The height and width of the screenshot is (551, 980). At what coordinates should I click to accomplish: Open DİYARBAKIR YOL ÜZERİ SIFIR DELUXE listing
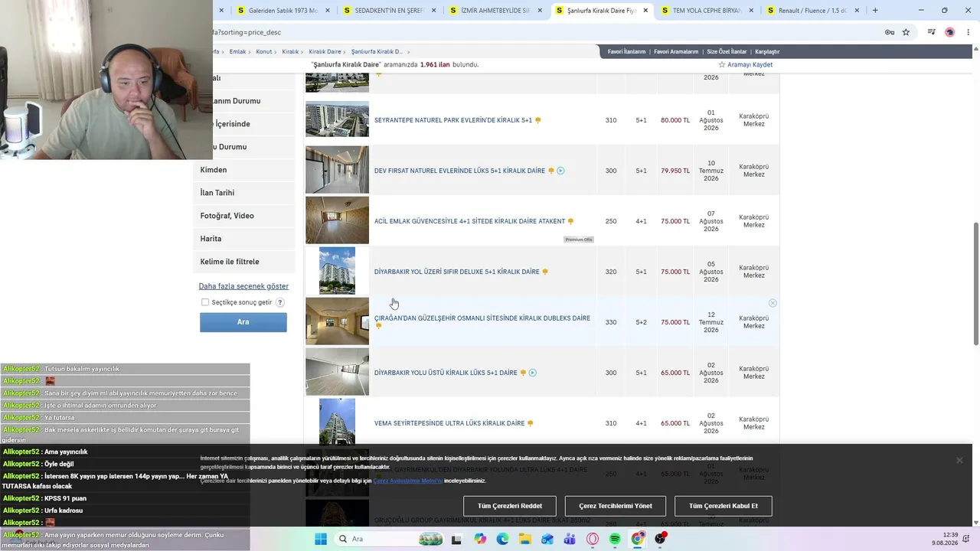[457, 272]
